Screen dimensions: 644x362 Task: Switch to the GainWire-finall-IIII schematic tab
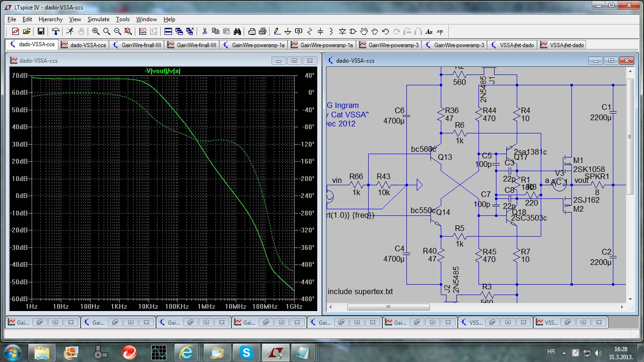136,45
